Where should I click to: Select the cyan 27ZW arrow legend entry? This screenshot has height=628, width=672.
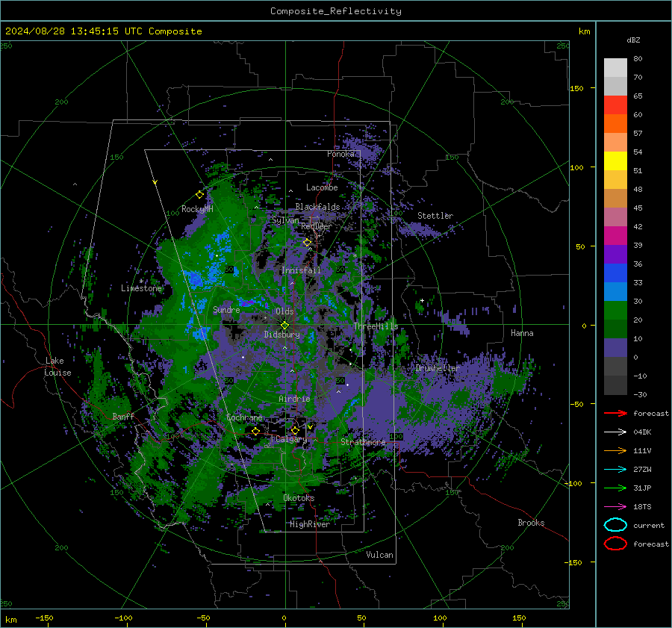click(615, 470)
